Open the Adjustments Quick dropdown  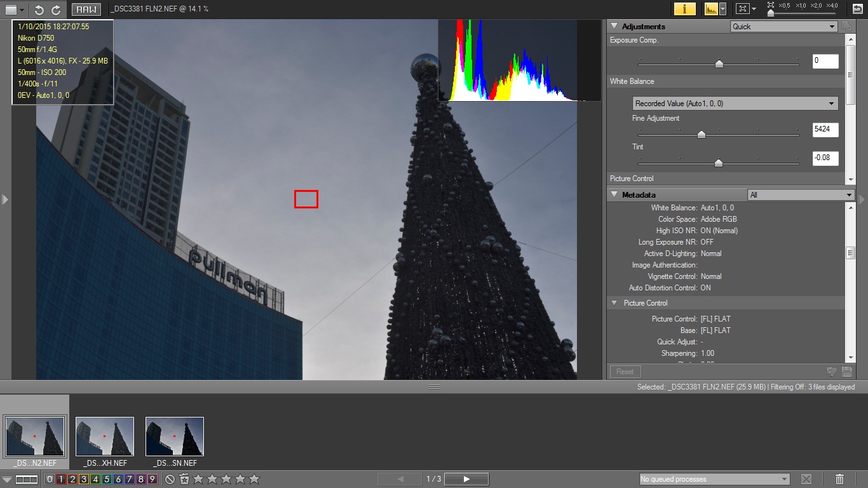[783, 27]
